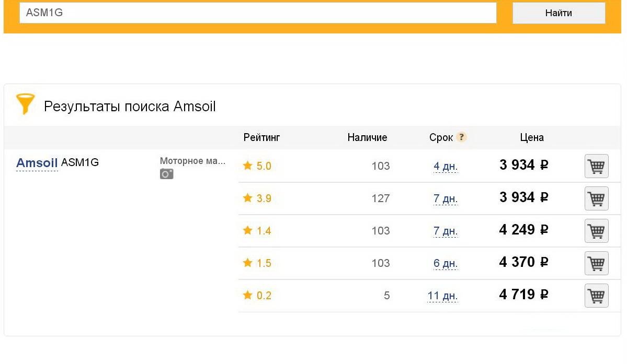The image size is (627, 364).
Task: Add the 4 249 ₽ offer to cart
Action: (596, 231)
